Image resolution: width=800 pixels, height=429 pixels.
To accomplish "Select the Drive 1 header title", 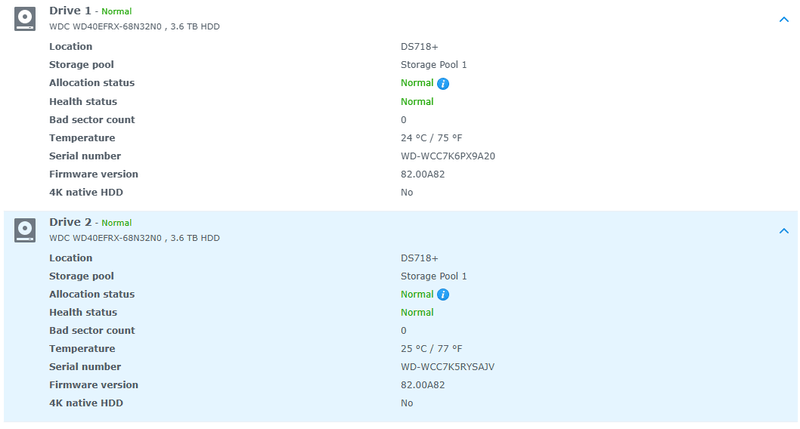I will coord(70,10).
